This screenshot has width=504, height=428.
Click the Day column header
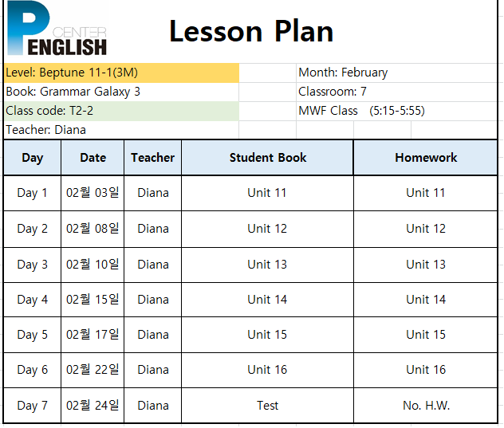(32, 158)
